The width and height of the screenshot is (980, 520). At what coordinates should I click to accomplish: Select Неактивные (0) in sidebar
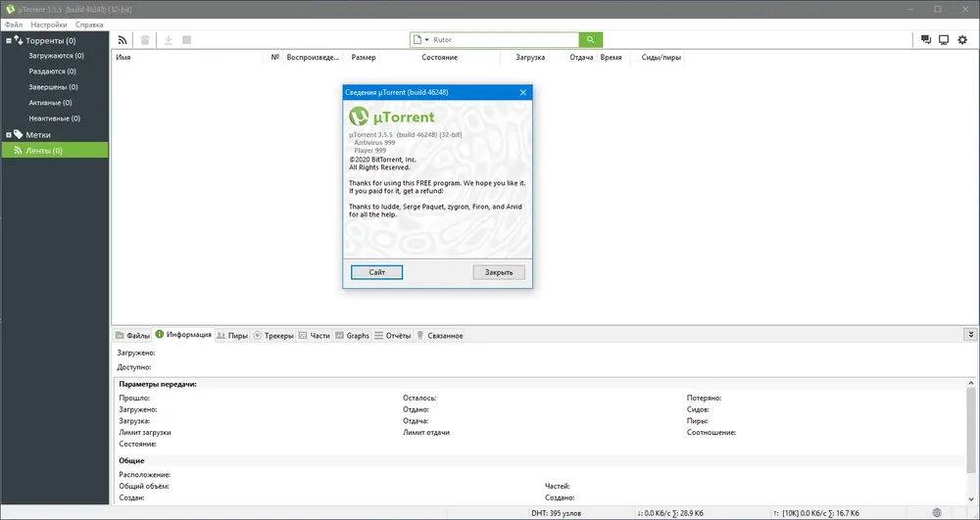coord(55,118)
